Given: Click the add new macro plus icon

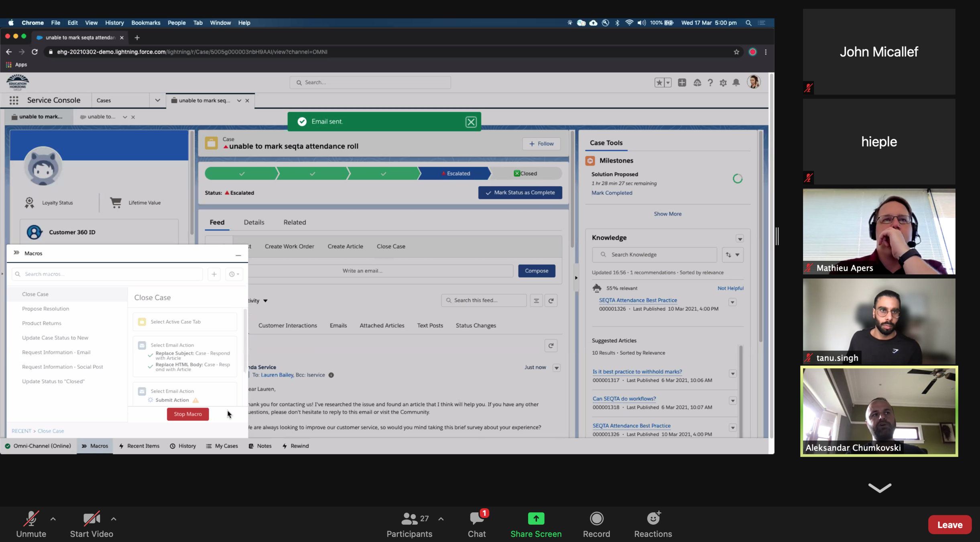Looking at the screenshot, I should tap(214, 274).
